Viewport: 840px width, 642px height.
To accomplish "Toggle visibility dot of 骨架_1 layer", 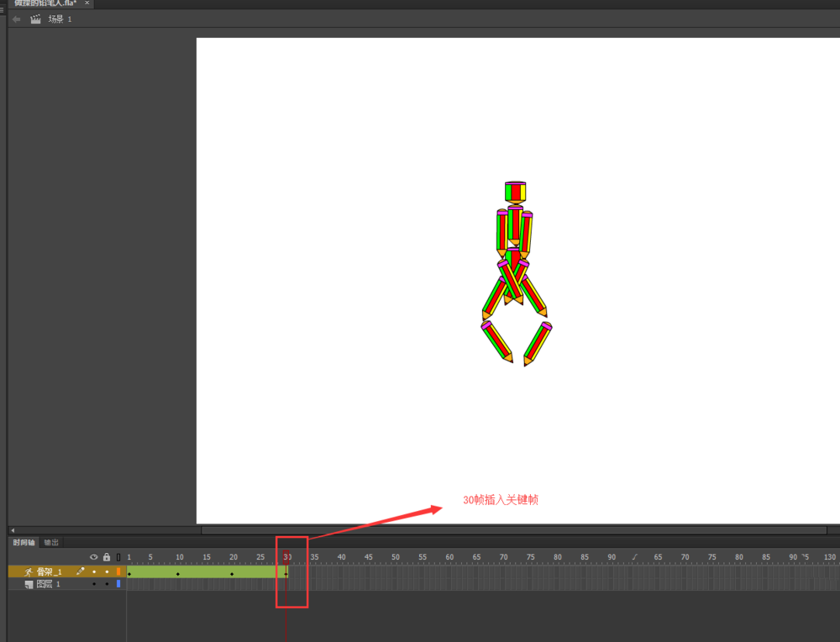I will tap(94, 571).
